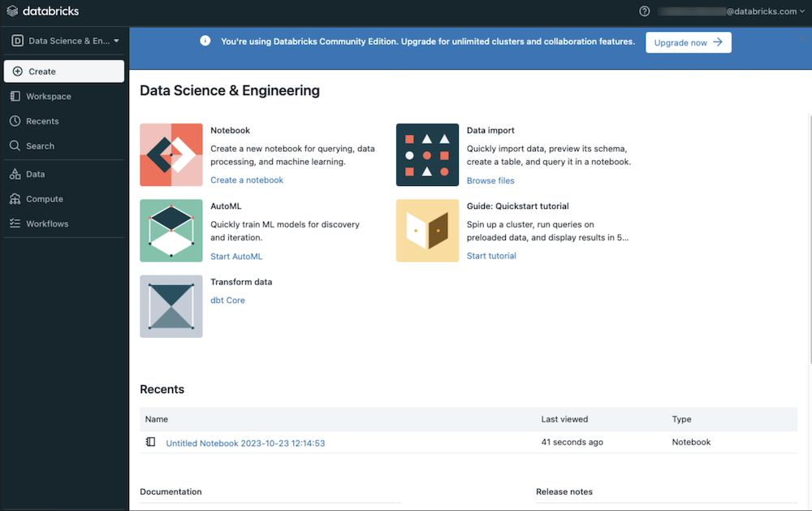Image resolution: width=812 pixels, height=511 pixels.
Task: Click the info icon in upgrade banner
Action: 205,41
